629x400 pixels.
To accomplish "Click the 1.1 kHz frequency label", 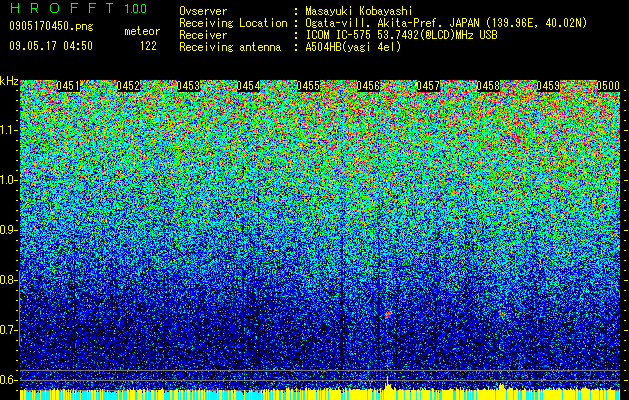I will click(x=8, y=130).
